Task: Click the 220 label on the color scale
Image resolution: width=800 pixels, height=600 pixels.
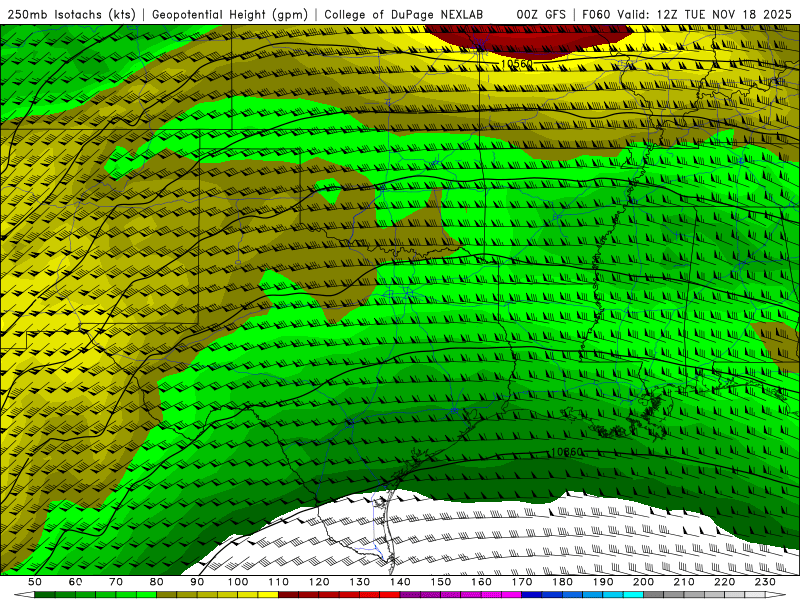Action: click(724, 582)
